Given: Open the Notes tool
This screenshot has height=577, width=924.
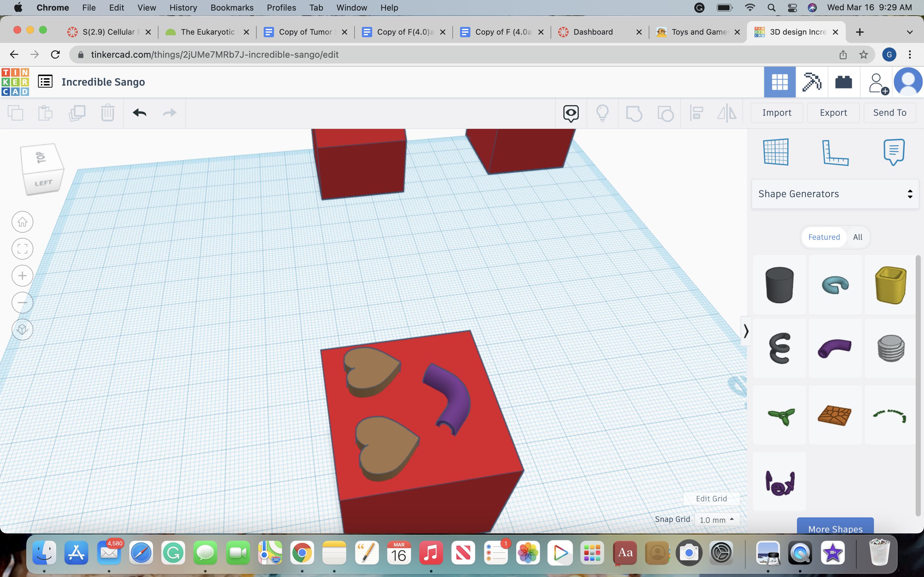Looking at the screenshot, I should (x=894, y=152).
